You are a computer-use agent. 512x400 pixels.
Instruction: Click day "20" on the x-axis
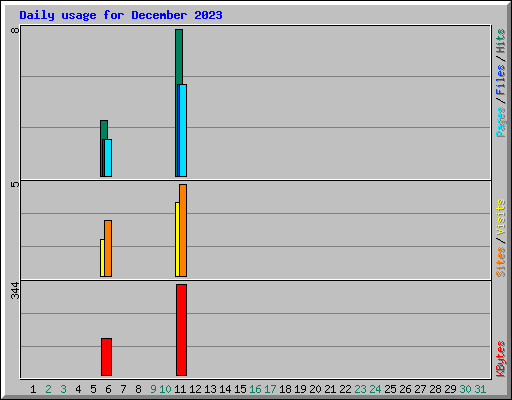315,389
